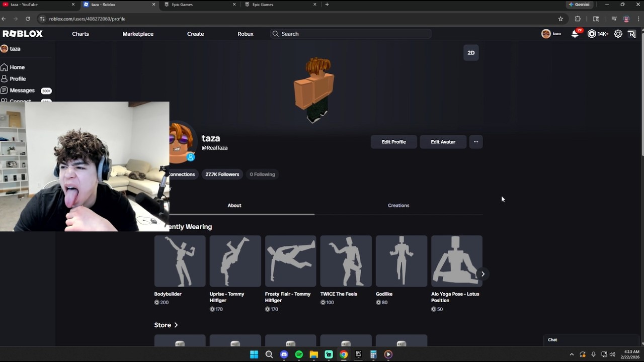
Task: Open Alo Yoga Pose - Lotus Position
Action: [456, 261]
